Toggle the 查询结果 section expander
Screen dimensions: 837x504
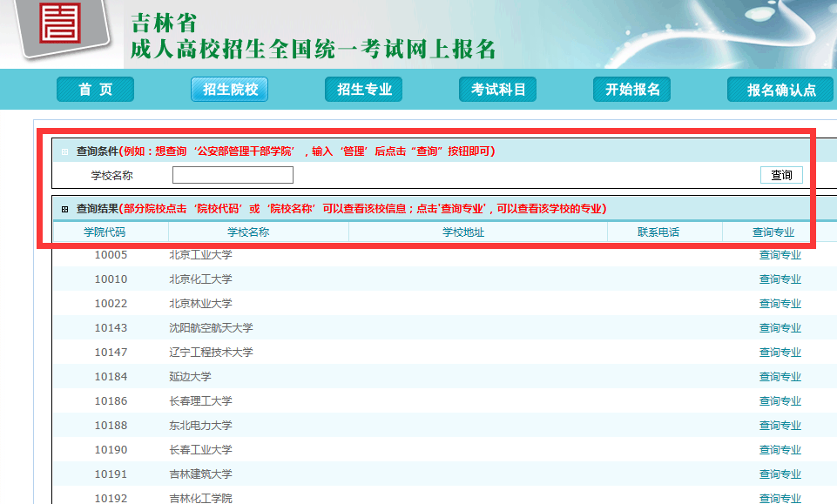64,209
